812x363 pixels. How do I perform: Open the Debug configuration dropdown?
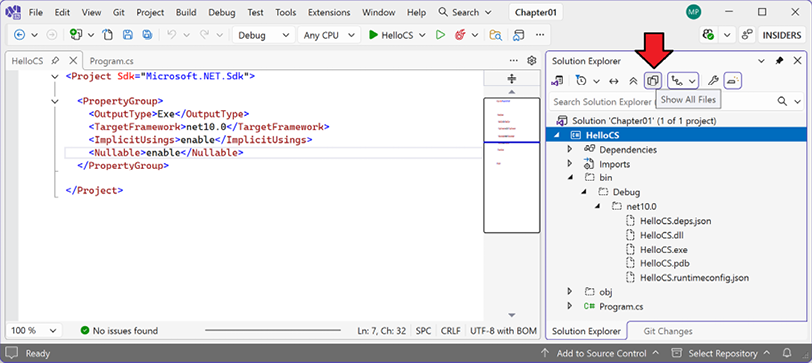(x=264, y=35)
